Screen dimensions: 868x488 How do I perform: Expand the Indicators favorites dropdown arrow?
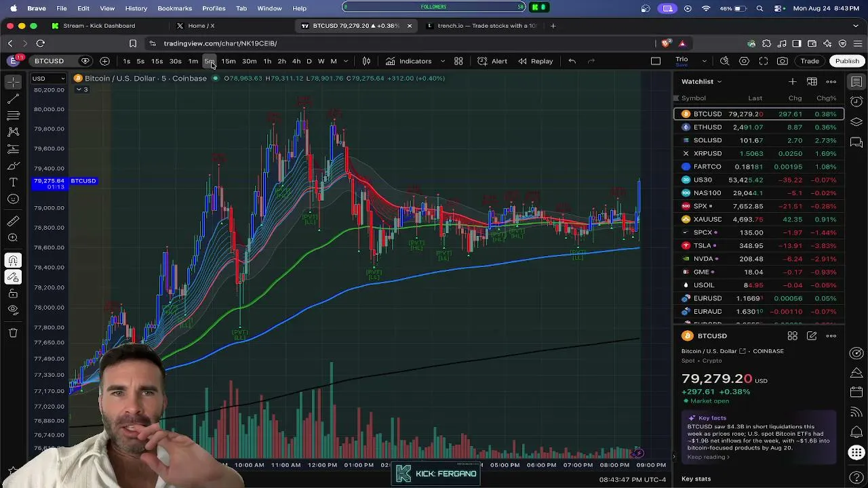click(443, 61)
